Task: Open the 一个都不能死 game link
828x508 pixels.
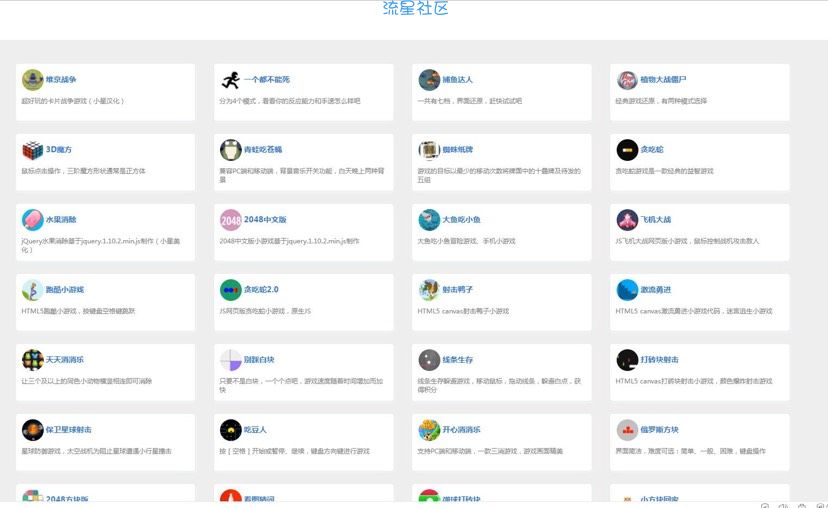Action: (267, 80)
